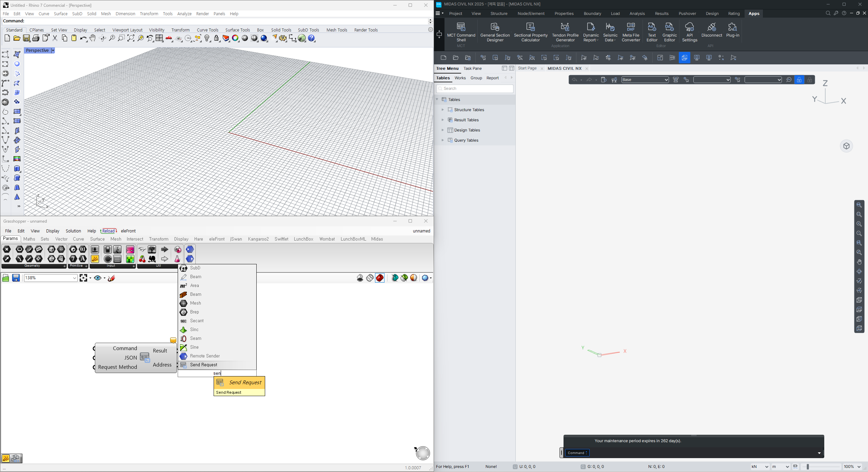Click Rhino Zoom Extents icon
This screenshot has height=472, width=868.
pyautogui.click(x=131, y=38)
